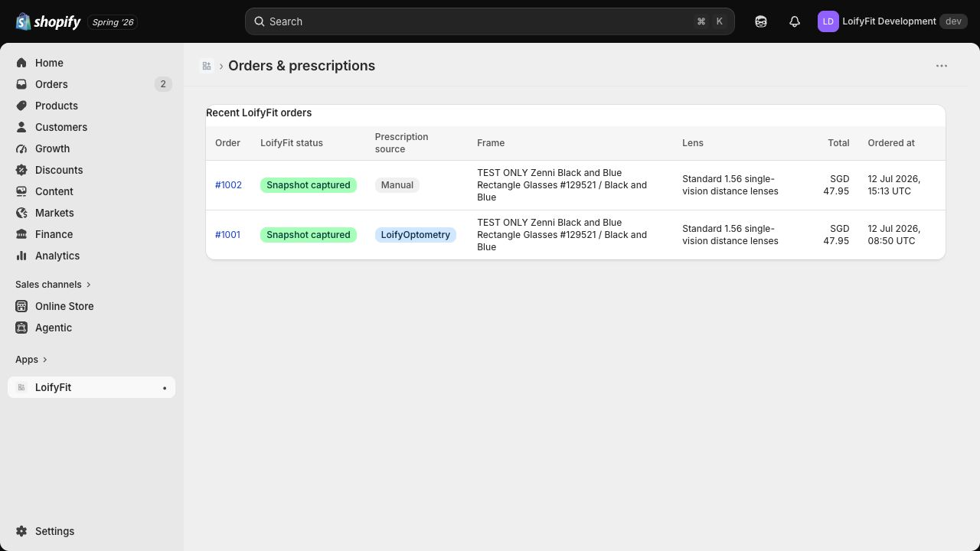Click the Lens column header
The height and width of the screenshot is (551, 980).
(x=693, y=143)
